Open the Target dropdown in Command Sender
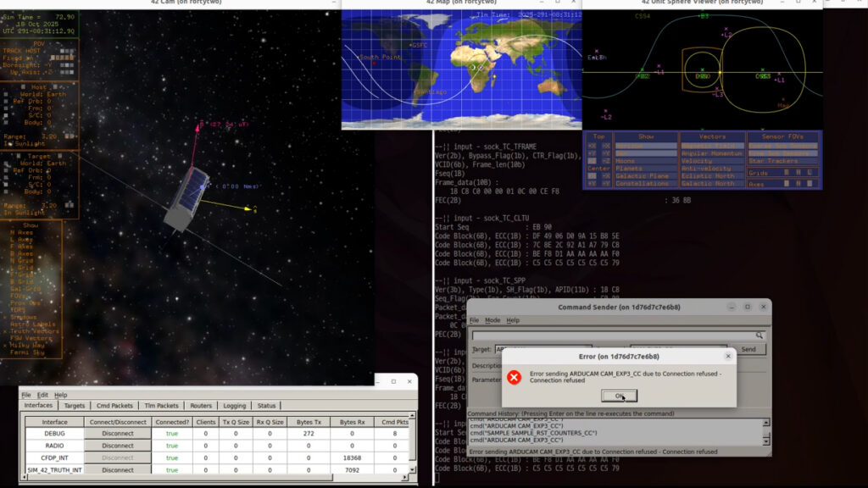Screen dimensions: 868x488 click(542, 349)
